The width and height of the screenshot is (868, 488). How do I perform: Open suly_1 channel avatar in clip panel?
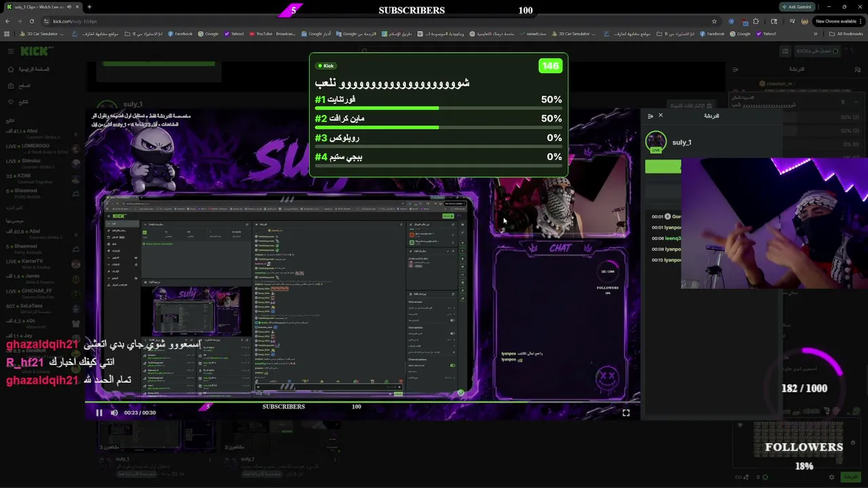(x=656, y=142)
